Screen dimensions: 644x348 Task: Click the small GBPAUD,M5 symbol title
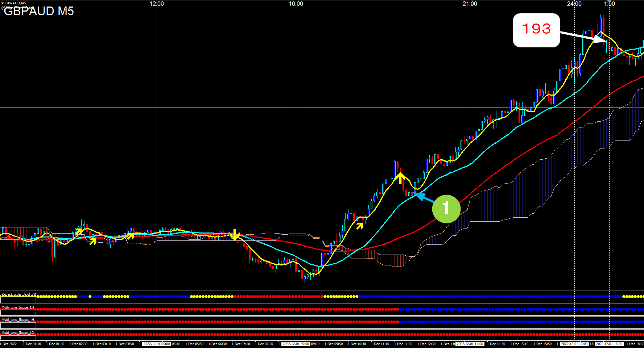click(16, 3)
